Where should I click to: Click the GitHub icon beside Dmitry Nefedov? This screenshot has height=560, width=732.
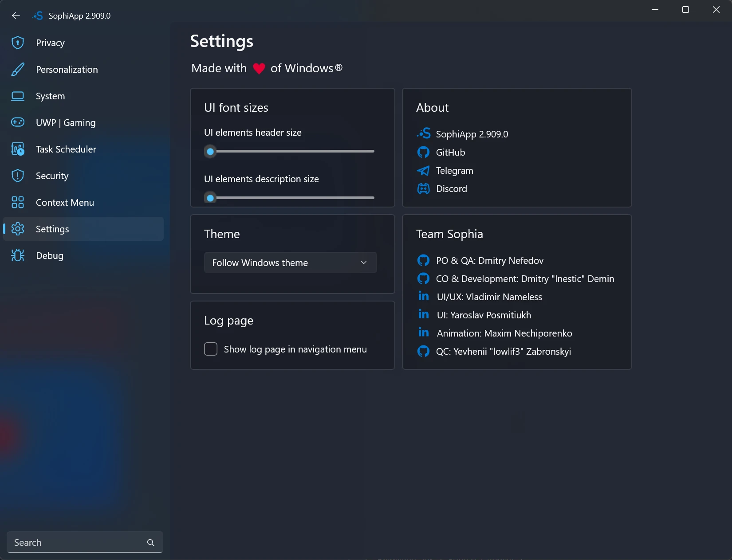click(423, 260)
